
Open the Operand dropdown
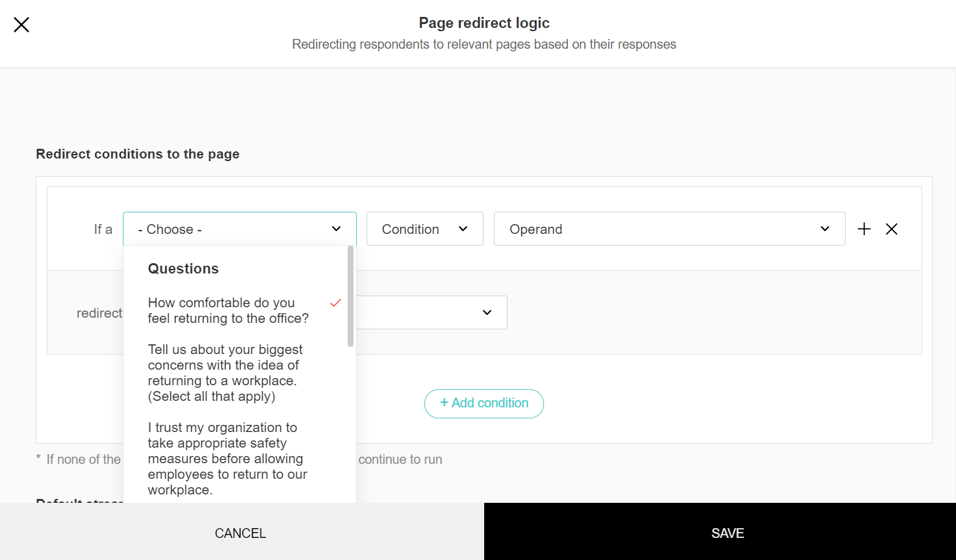tap(669, 229)
